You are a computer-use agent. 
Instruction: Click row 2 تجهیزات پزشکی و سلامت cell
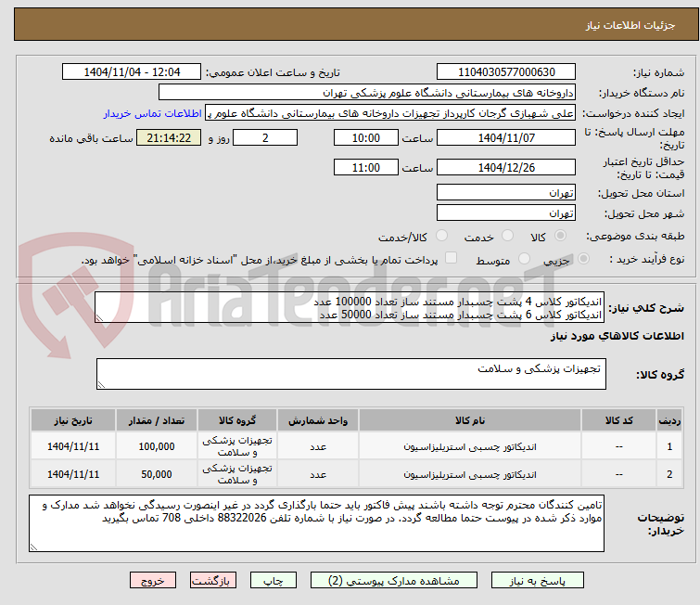click(237, 474)
